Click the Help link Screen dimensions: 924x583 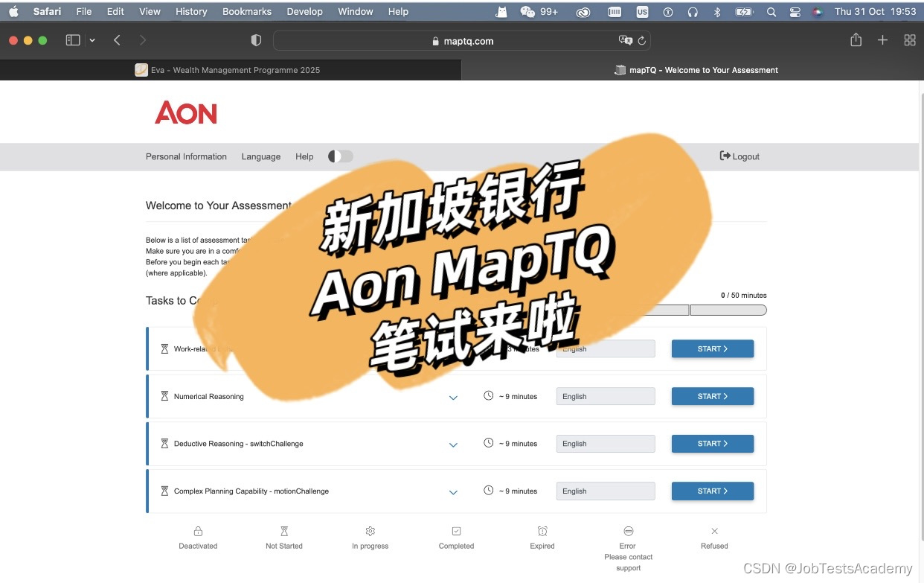point(304,156)
